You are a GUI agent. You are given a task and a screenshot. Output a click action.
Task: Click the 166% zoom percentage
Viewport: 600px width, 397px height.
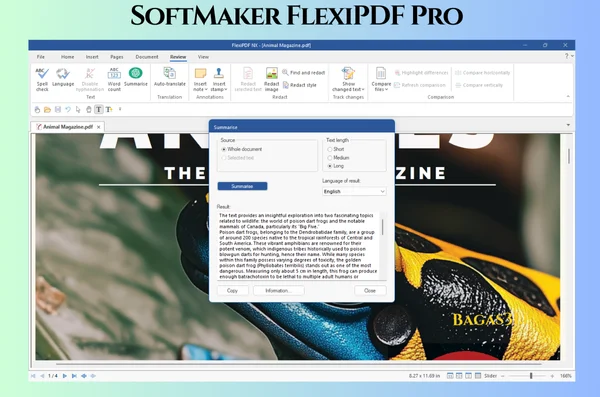(x=566, y=376)
